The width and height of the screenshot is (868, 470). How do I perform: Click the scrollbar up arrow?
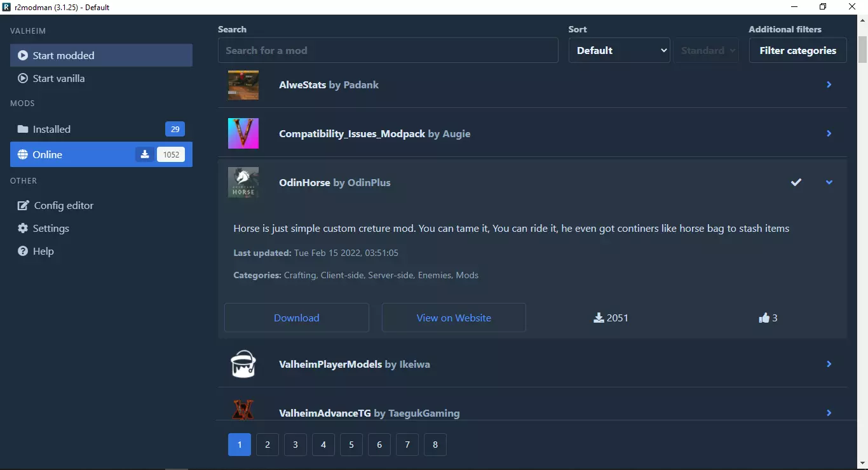pyautogui.click(x=862, y=20)
